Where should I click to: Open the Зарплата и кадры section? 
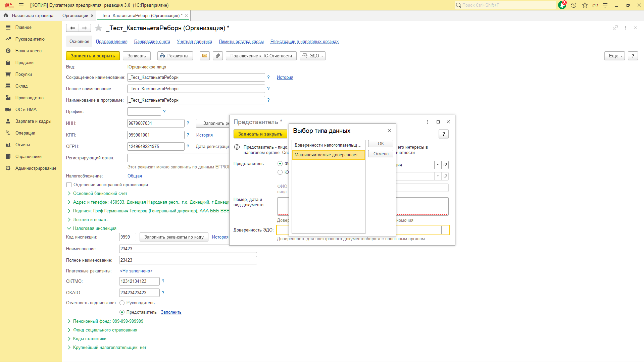coord(33,121)
